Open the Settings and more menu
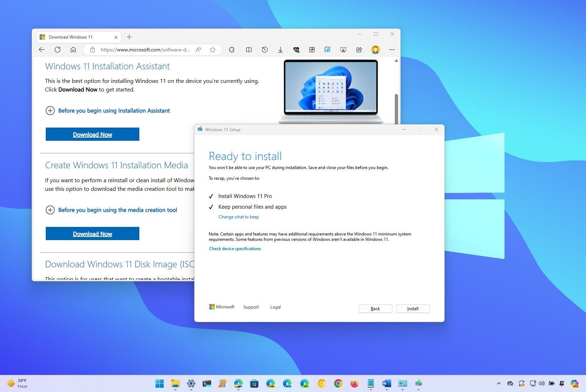This screenshot has width=586, height=392. [392, 50]
